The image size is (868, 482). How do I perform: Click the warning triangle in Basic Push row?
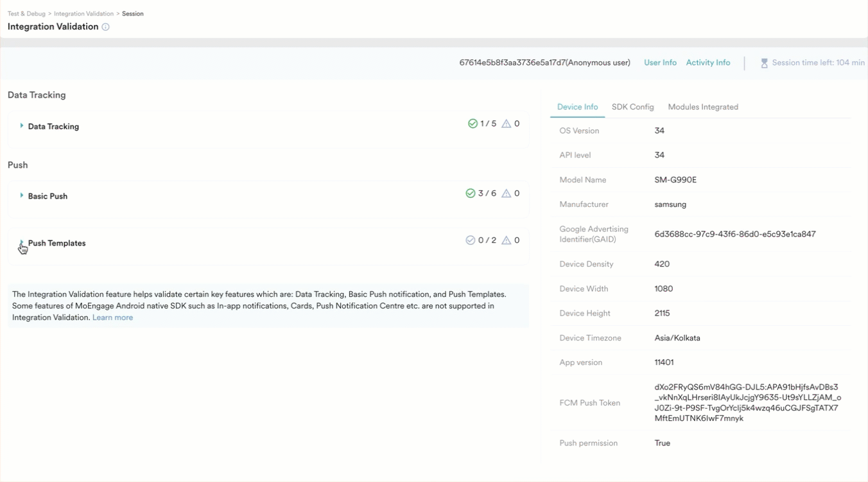506,193
